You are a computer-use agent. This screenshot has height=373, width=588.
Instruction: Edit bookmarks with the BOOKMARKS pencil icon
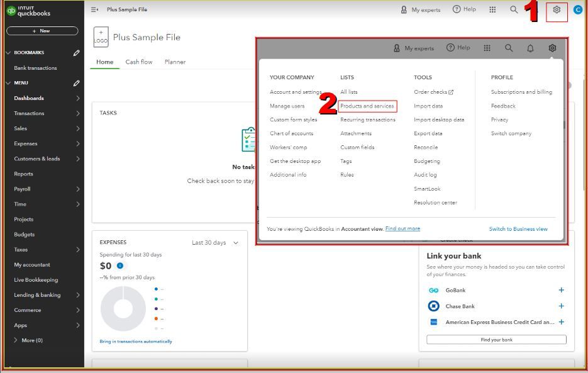point(76,53)
